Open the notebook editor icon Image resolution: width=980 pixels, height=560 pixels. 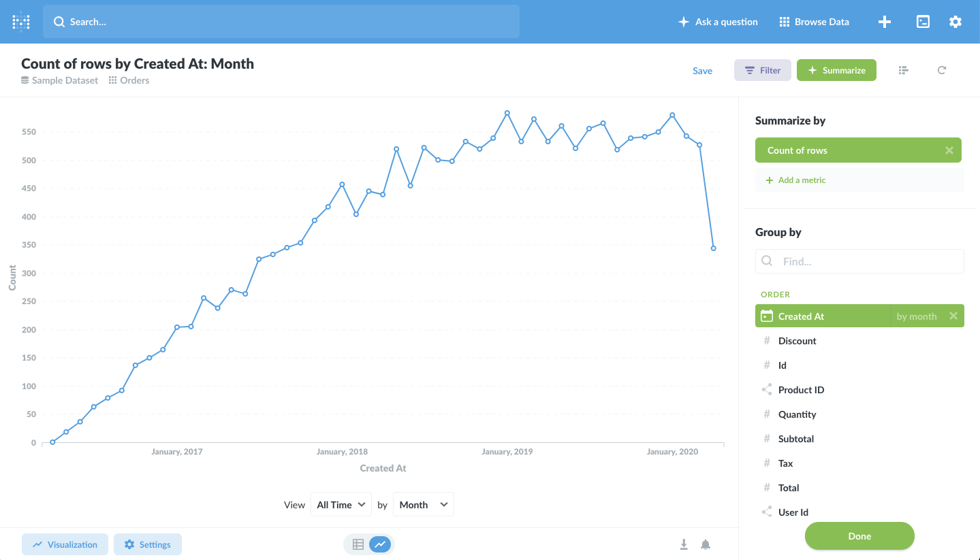[x=904, y=70]
